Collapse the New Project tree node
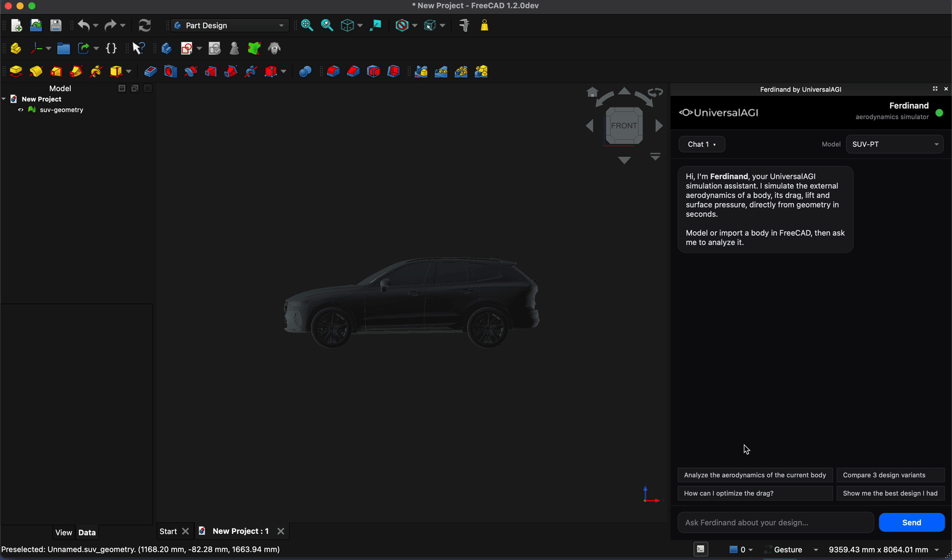952x560 pixels. (x=4, y=99)
